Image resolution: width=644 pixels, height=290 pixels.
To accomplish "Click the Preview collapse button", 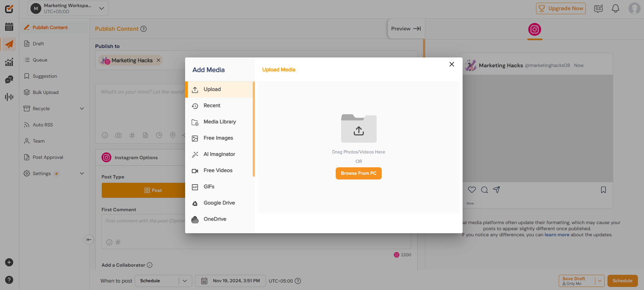I will click(406, 29).
